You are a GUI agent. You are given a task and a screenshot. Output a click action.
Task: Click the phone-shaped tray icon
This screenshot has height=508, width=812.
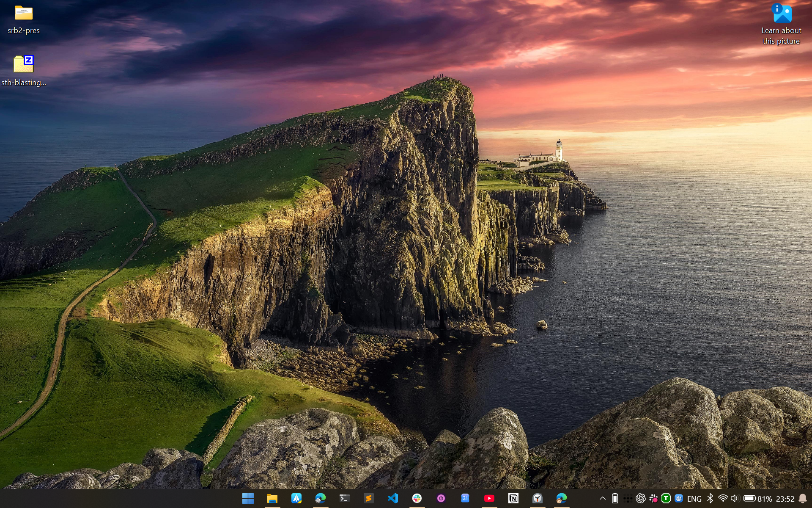click(x=615, y=499)
